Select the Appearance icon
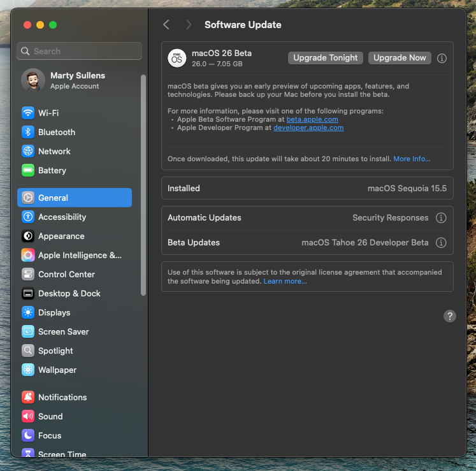The height and width of the screenshot is (471, 476). (28, 236)
